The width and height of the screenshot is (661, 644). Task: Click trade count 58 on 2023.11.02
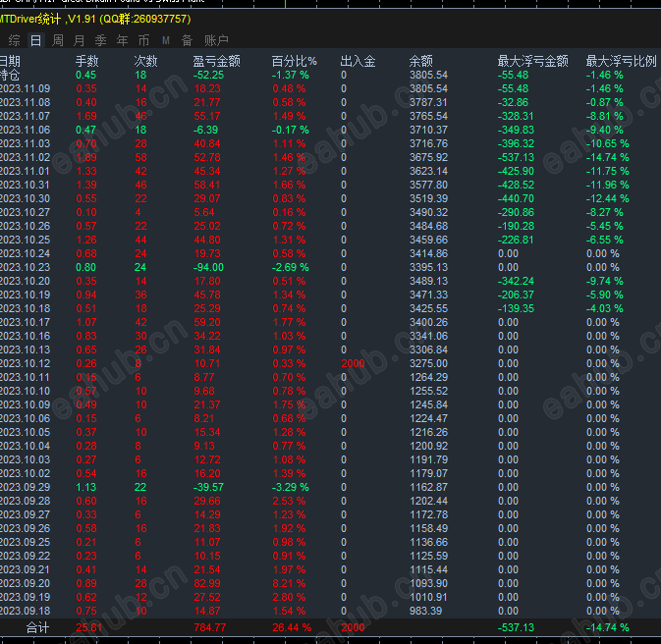coord(140,158)
